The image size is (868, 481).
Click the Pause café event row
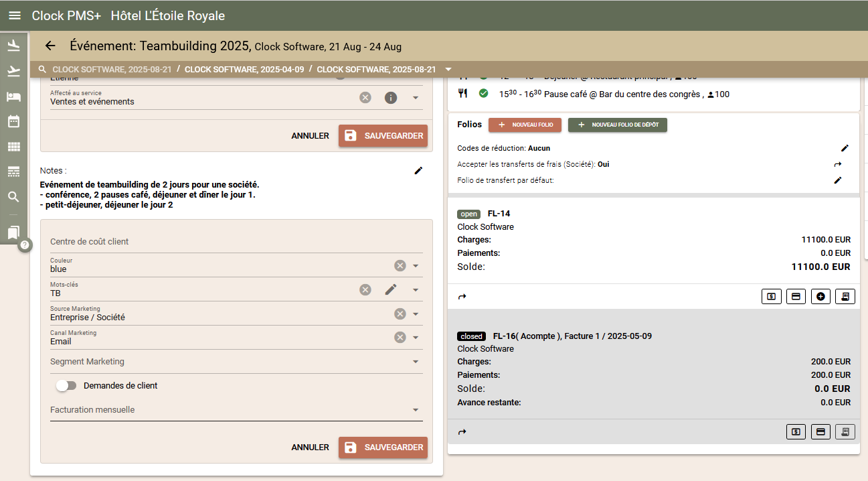614,94
